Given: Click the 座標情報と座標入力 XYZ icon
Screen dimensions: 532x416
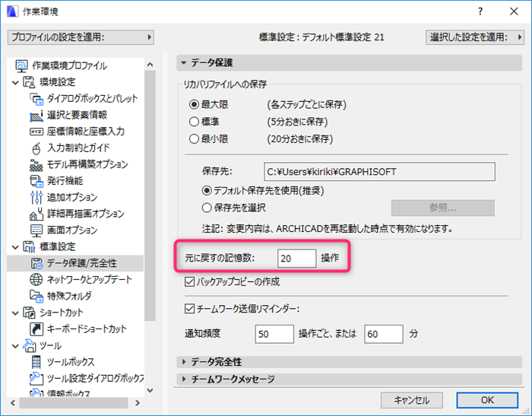Looking at the screenshot, I should pyautogui.click(x=36, y=132).
